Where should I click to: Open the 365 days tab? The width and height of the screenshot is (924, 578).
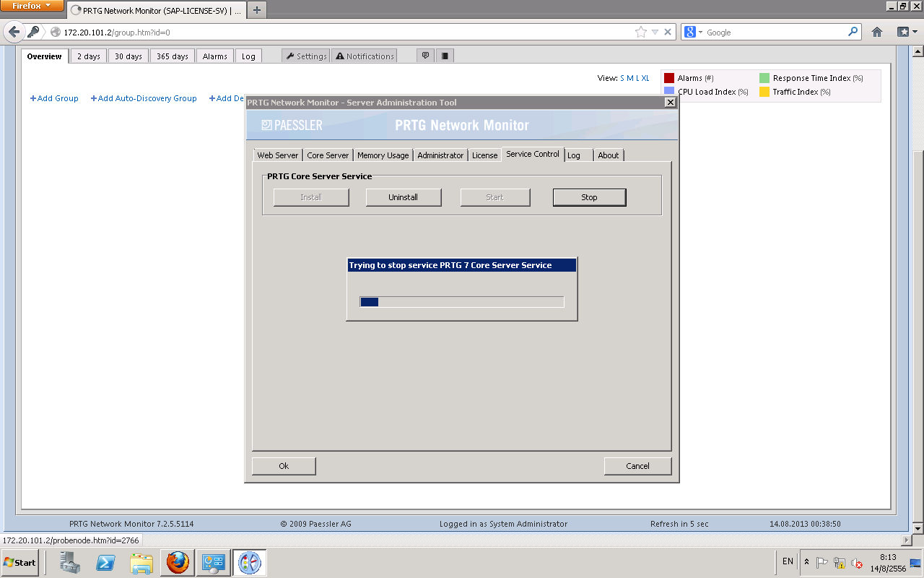[x=173, y=56]
